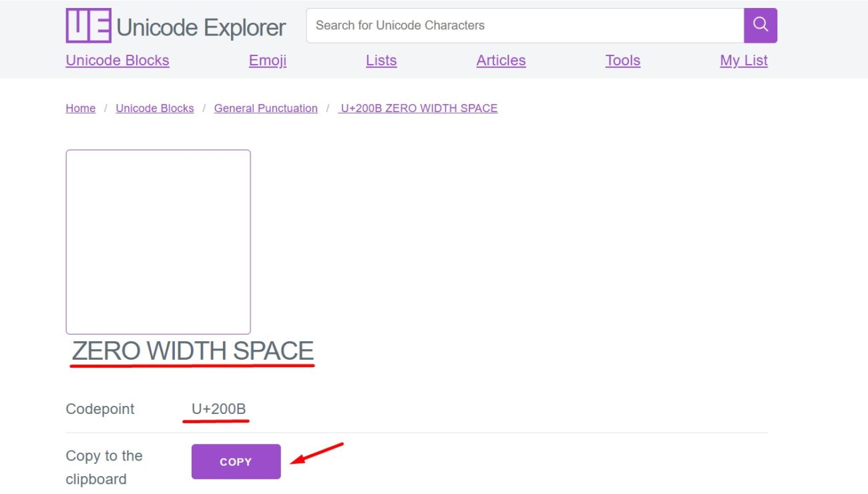Go to Home breadcrumb link

tap(81, 108)
